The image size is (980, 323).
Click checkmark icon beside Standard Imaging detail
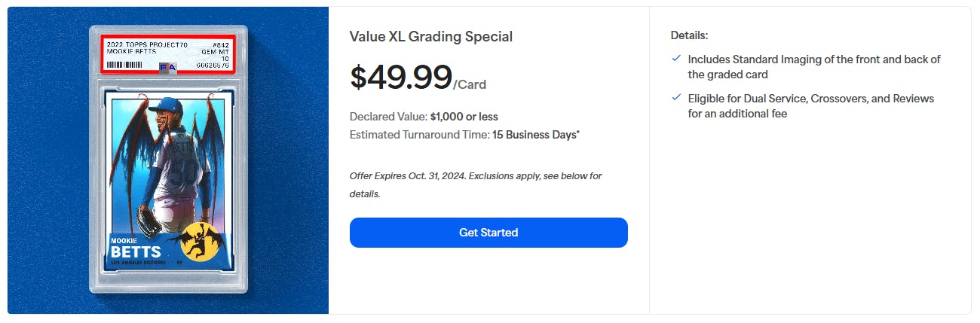[x=676, y=59]
